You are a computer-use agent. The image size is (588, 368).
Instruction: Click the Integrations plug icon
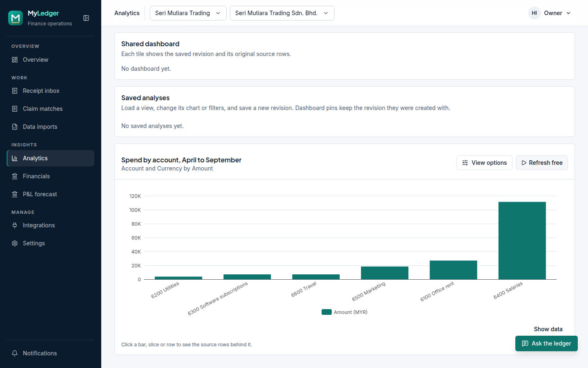coord(15,225)
